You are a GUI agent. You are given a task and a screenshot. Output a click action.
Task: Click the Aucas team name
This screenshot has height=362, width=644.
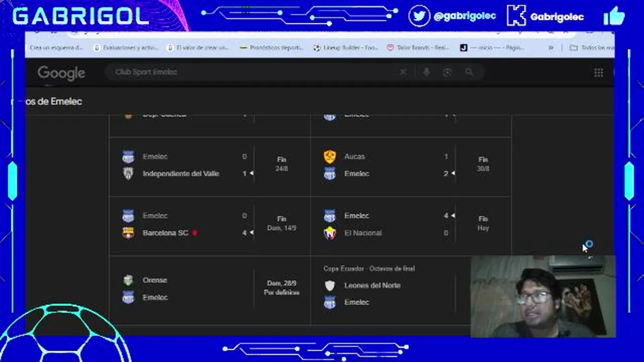click(354, 157)
